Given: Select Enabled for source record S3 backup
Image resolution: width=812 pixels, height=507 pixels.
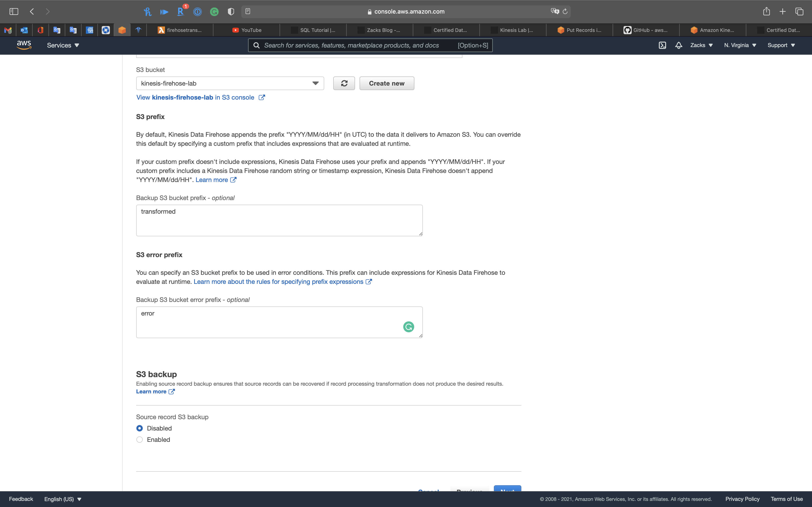Looking at the screenshot, I should 140,440.
